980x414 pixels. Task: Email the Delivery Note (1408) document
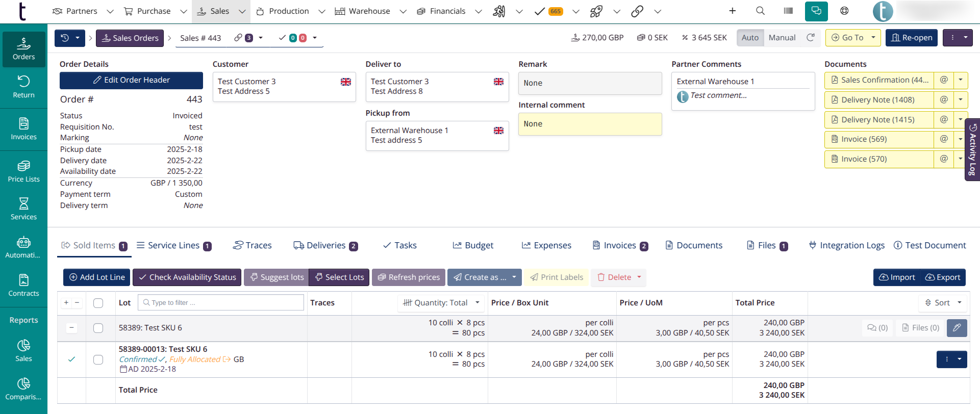944,99
